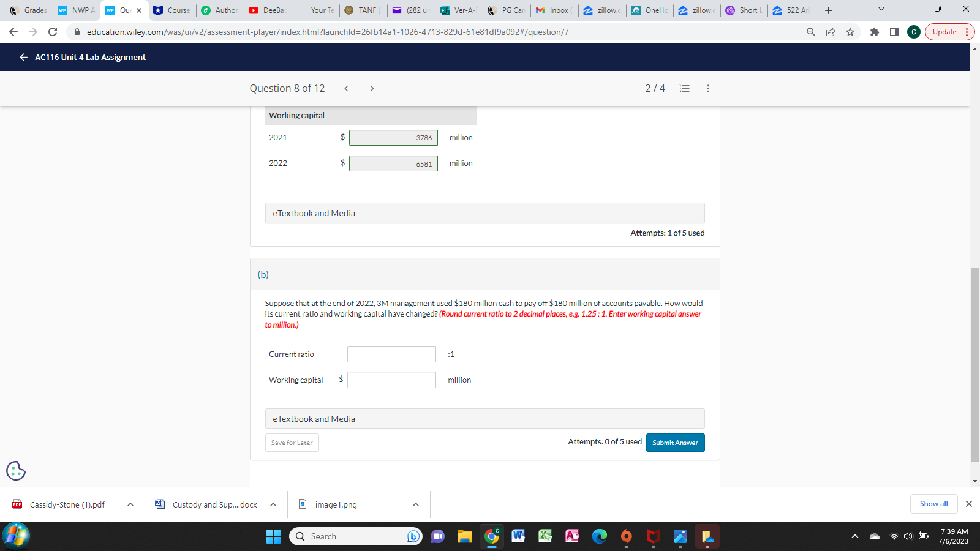Switch to the Gmail Inbox browser tab
The width and height of the screenshot is (980, 551).
pyautogui.click(x=553, y=10)
